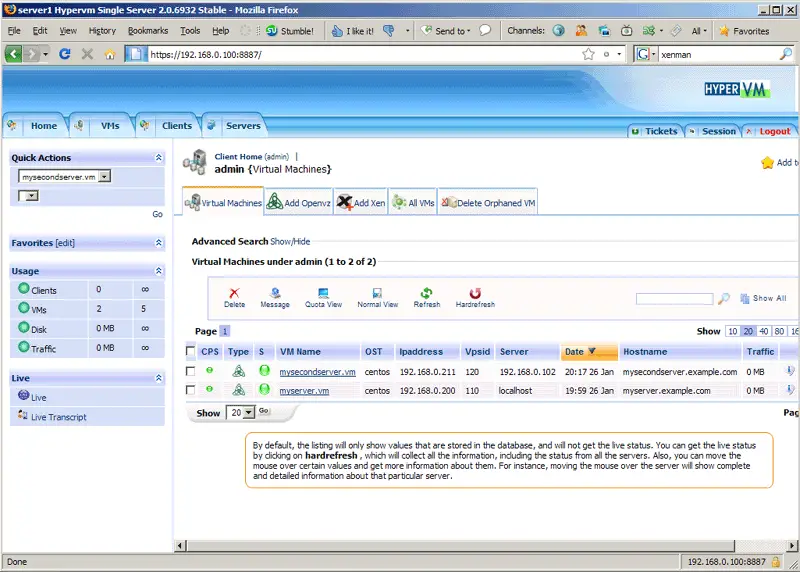Click the horizontal scrollbar at the bottom
Viewport: 800px width, 572px height.
click(460, 545)
